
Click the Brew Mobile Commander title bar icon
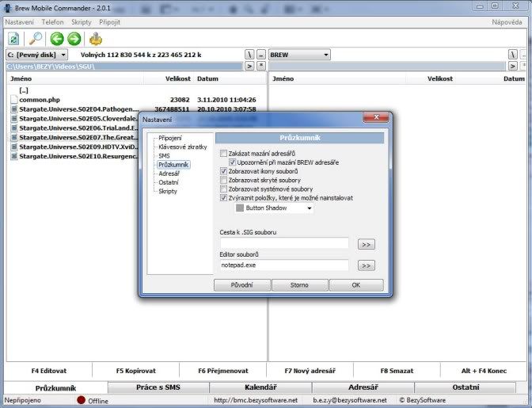point(7,8)
